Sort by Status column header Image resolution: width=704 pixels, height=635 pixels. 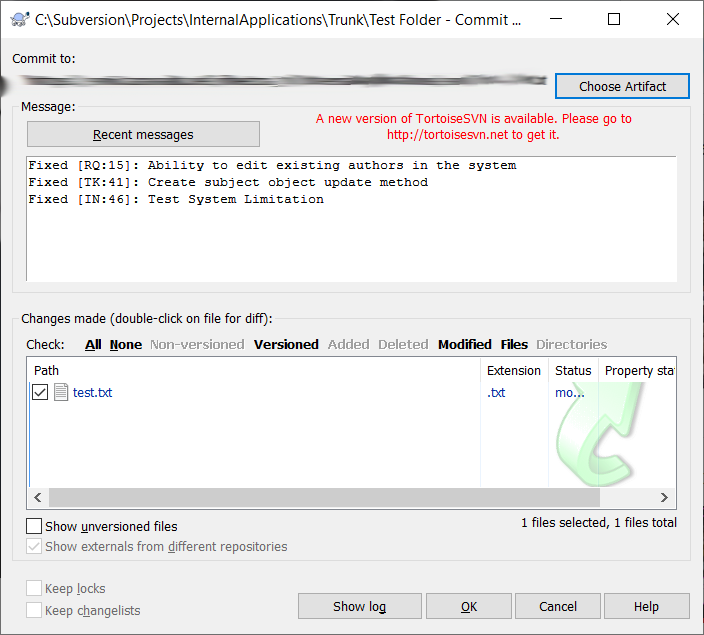[x=573, y=370]
